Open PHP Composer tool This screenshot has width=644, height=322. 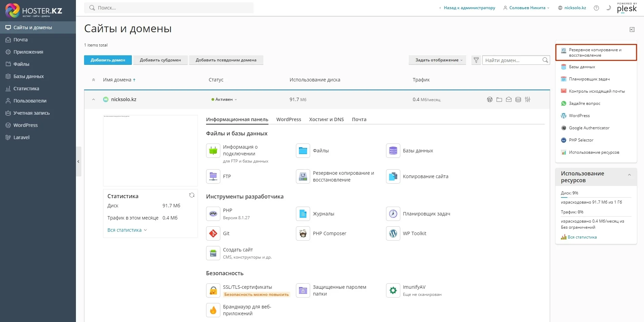point(329,233)
